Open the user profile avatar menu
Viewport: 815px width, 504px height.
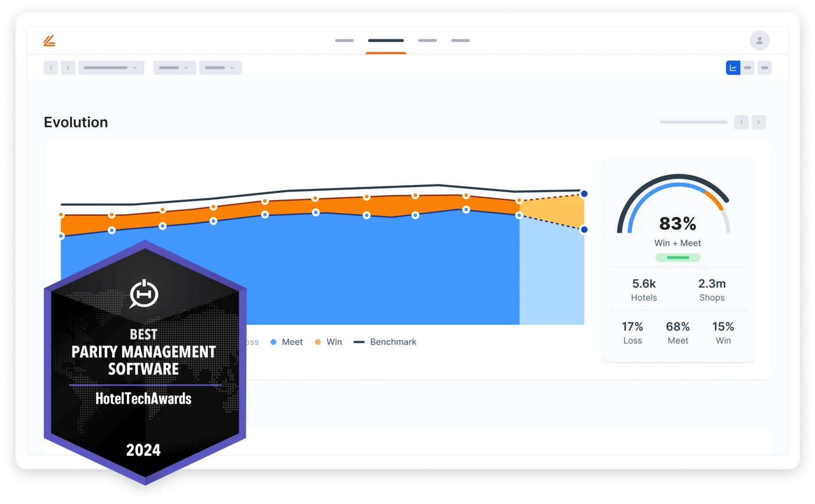click(x=759, y=41)
